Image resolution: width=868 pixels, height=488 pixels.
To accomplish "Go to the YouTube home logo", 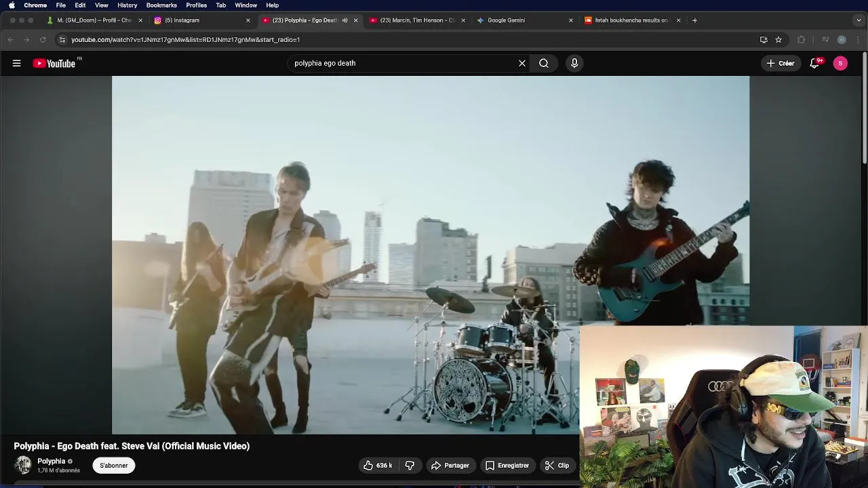I will click(54, 63).
